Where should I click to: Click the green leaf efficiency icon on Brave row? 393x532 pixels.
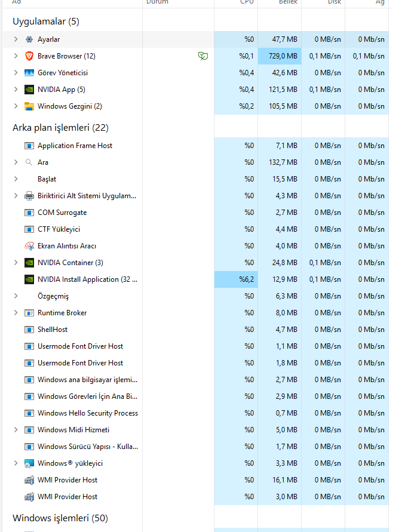pos(203,56)
